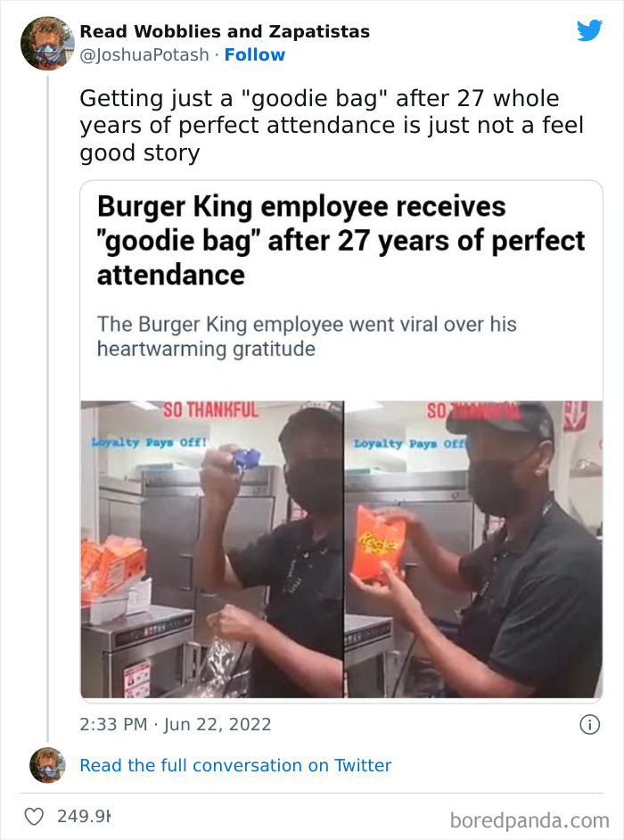Open the tweet timestamp Jun 22, 2022
This screenshot has width=624, height=840.
[175, 724]
